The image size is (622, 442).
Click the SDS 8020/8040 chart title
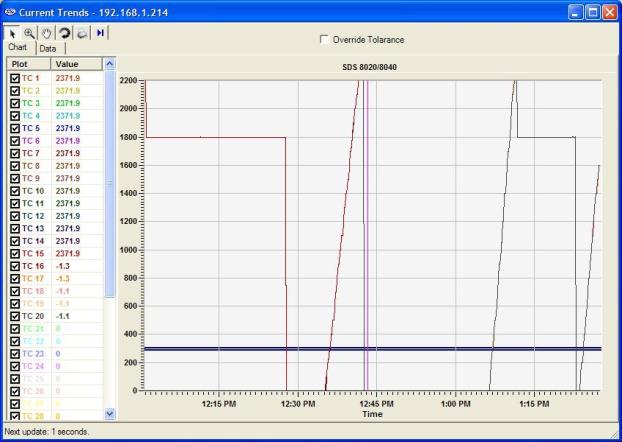[371, 66]
